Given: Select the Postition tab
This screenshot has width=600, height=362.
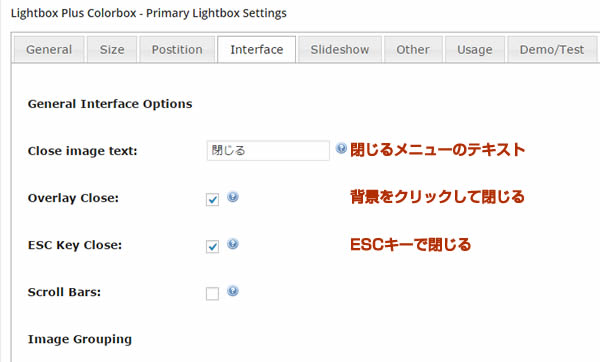Looking at the screenshot, I should click(177, 49).
